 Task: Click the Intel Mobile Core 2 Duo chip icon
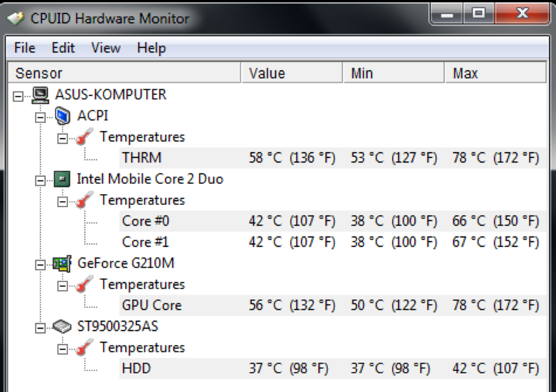pos(62,179)
